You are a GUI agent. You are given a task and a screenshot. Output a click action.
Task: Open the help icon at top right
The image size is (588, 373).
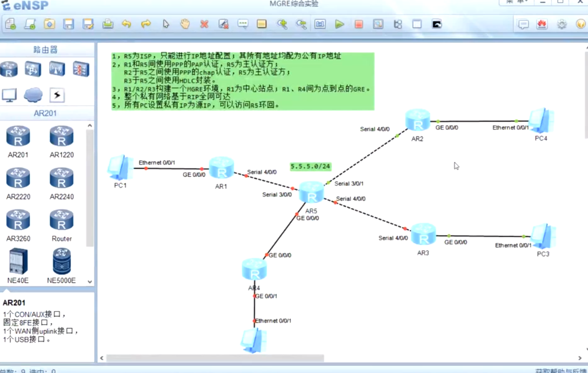coord(581,23)
